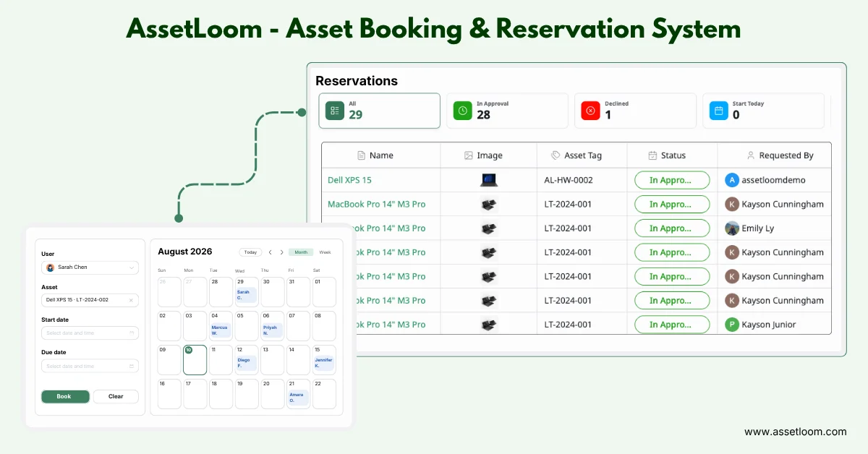Focus the Start date input field
868x454 pixels.
(x=90, y=333)
